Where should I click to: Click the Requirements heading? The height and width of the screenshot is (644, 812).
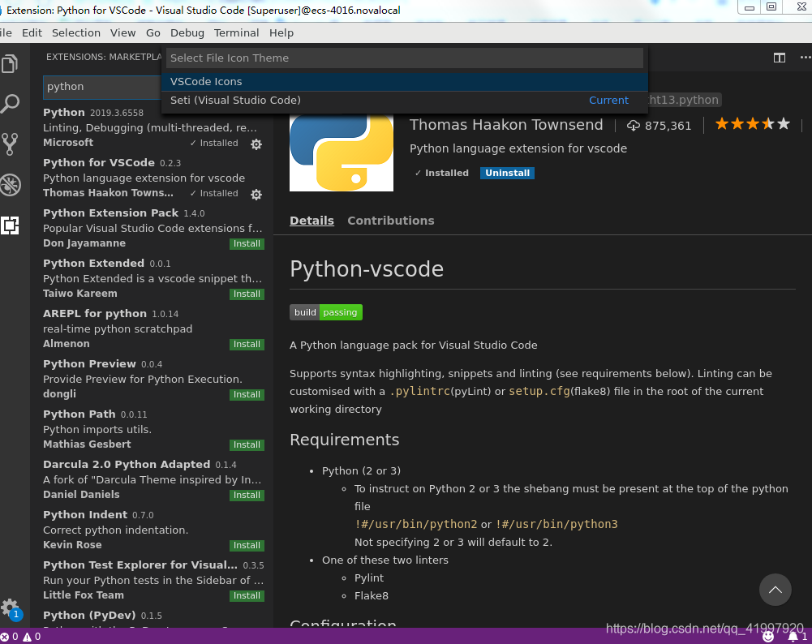345,440
